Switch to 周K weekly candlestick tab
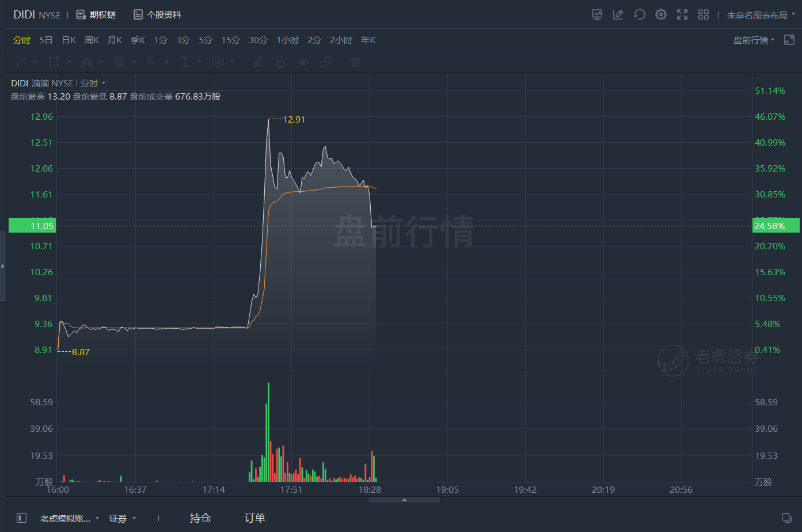Image resolution: width=802 pixels, height=532 pixels. pos(92,40)
